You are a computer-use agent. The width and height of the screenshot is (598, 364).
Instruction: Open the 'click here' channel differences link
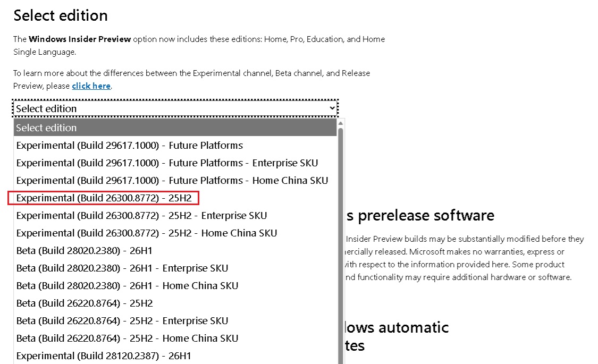click(x=91, y=86)
